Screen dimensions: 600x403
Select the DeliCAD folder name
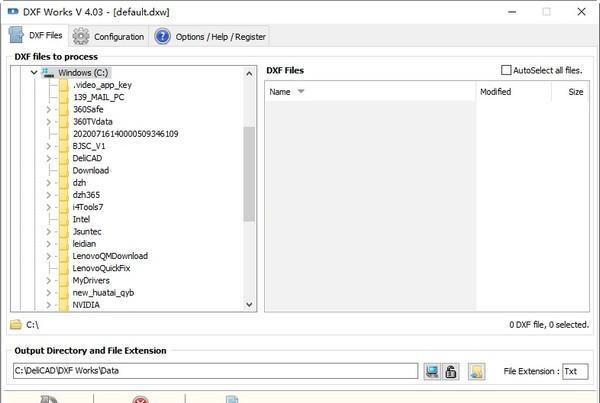point(87,158)
